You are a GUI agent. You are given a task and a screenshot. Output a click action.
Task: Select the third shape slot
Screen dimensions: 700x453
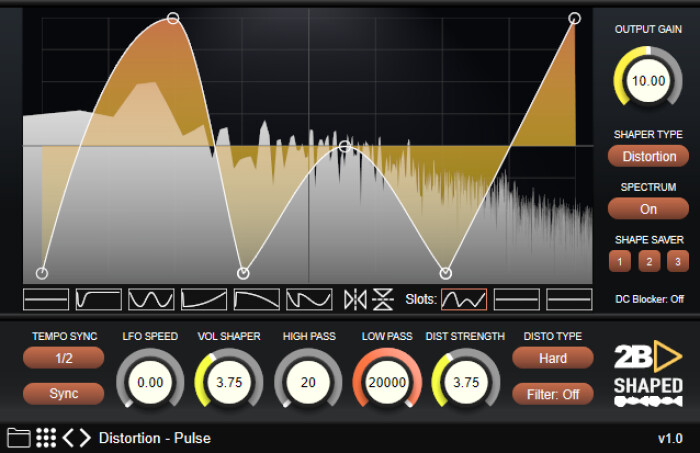click(x=569, y=299)
